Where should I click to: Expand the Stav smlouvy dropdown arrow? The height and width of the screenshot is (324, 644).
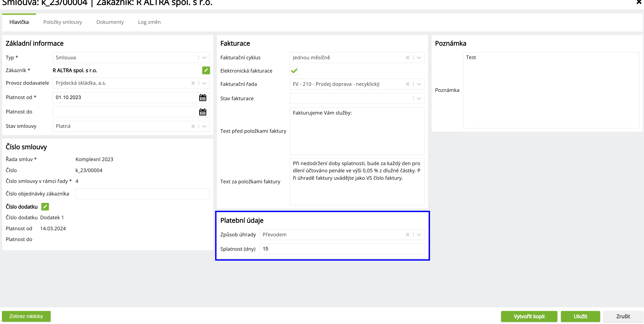204,126
